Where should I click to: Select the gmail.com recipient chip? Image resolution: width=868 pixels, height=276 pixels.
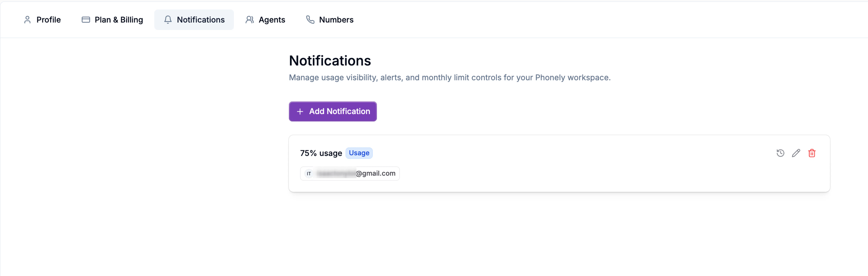pyautogui.click(x=349, y=173)
